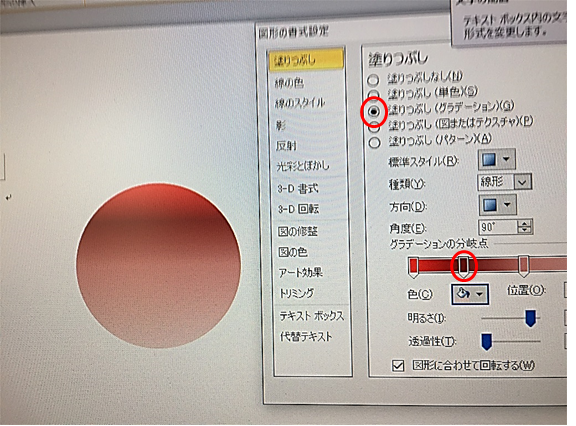Open the 線の色 category

coord(289,83)
